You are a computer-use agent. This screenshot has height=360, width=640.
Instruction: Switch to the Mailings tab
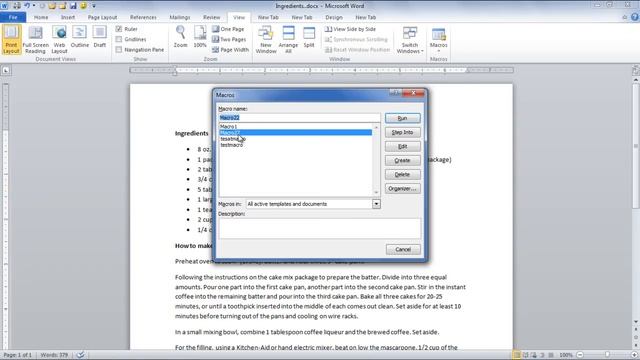pyautogui.click(x=180, y=17)
